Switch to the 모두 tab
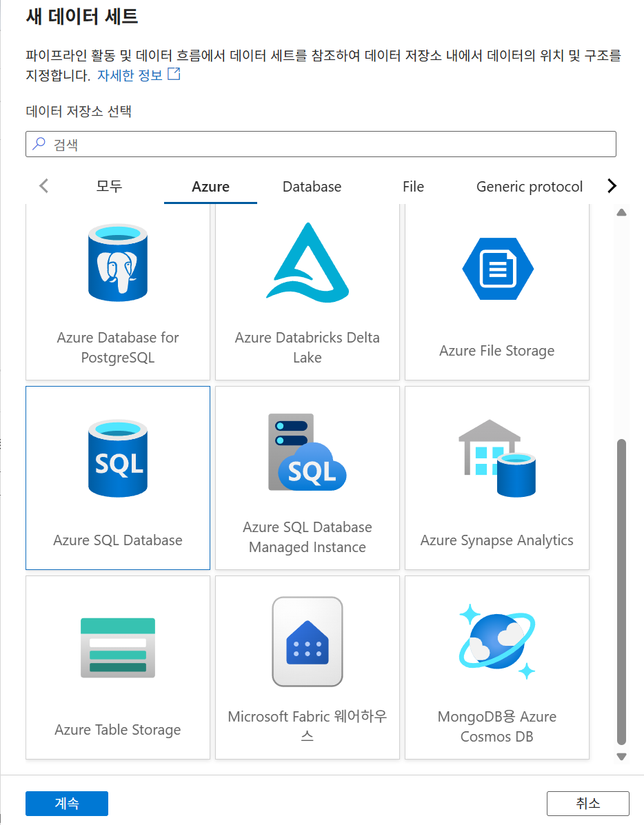Image resolution: width=644 pixels, height=825 pixels. tap(109, 186)
